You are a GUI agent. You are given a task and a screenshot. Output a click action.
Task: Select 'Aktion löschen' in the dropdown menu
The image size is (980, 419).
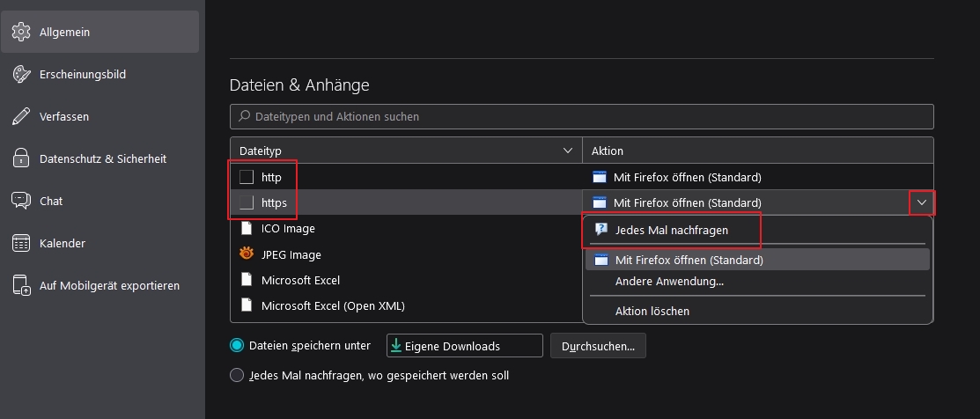click(x=652, y=311)
